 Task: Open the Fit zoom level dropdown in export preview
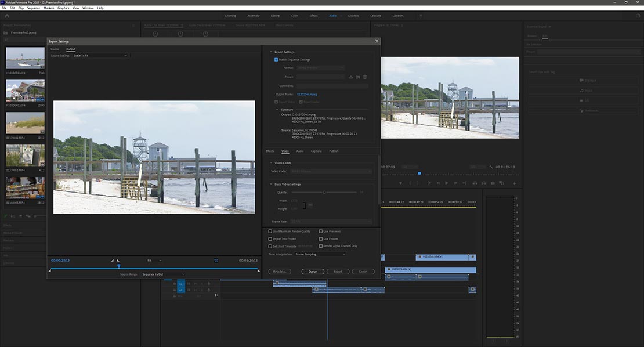point(154,261)
